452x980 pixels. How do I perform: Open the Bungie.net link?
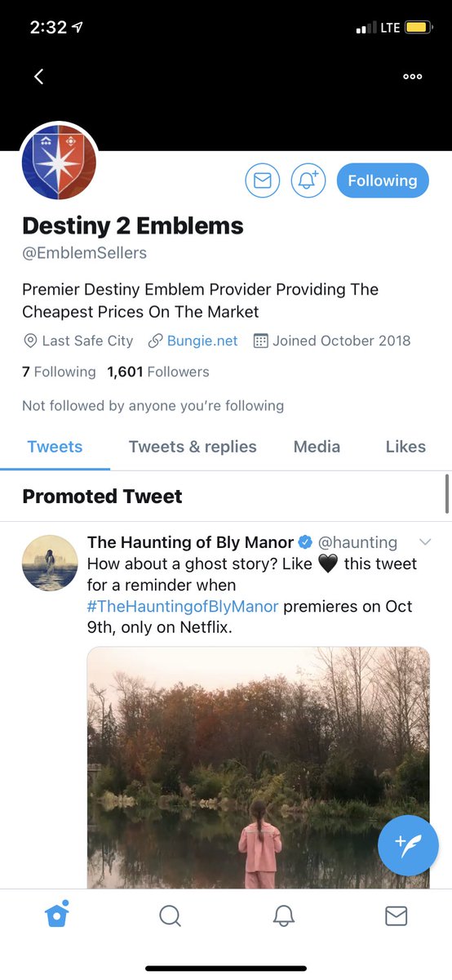pos(202,341)
